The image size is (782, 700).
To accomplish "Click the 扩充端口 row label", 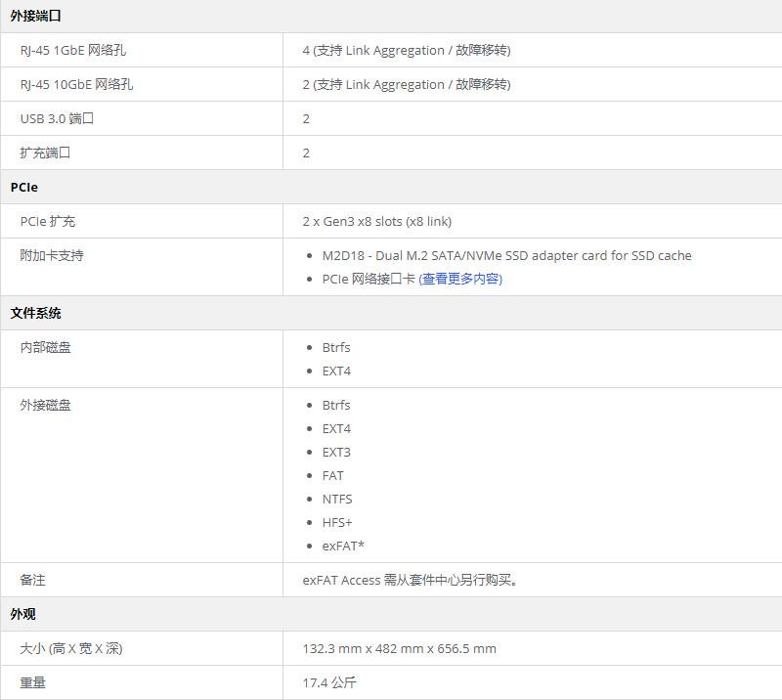I will (x=45, y=153).
